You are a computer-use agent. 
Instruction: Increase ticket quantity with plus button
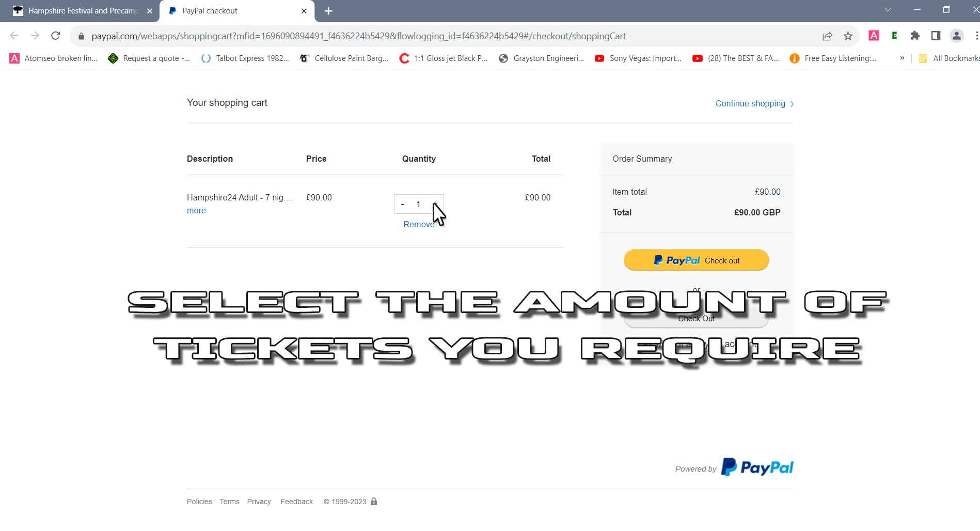[435, 204]
